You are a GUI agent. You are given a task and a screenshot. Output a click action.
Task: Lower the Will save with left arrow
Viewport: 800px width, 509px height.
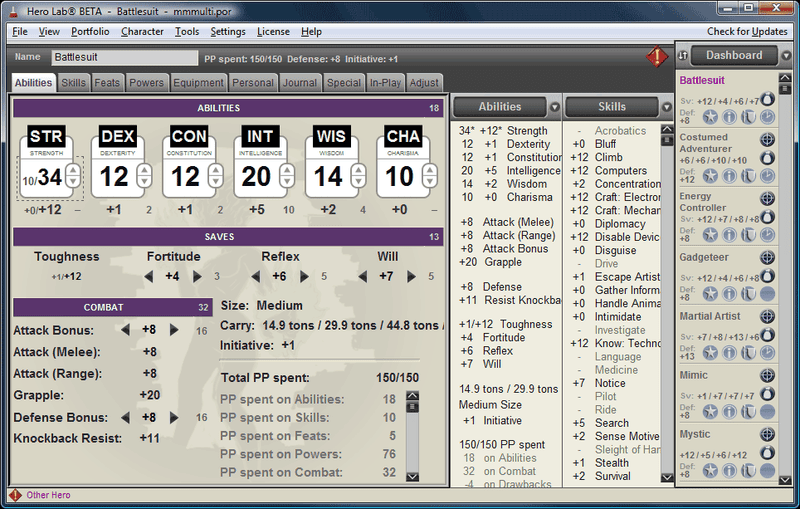(x=362, y=276)
